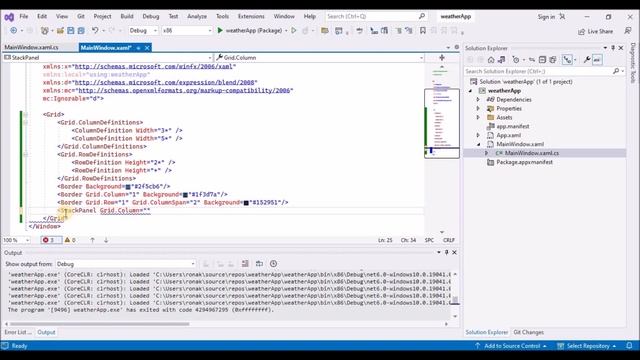
Task: Click the Open File folder icon
Action: coord(60,31)
